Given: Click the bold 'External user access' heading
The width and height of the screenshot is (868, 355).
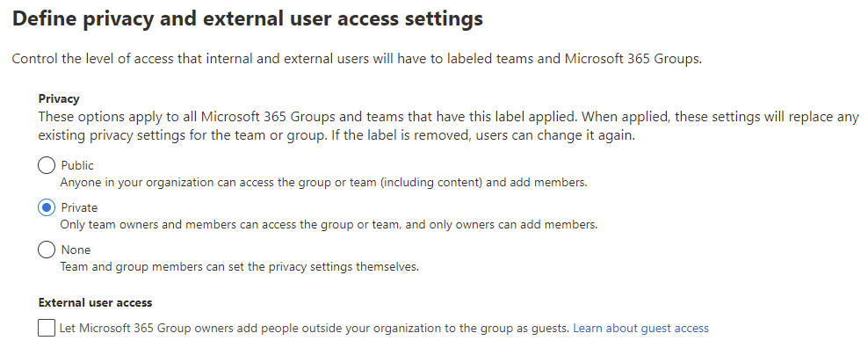Looking at the screenshot, I should point(95,302).
